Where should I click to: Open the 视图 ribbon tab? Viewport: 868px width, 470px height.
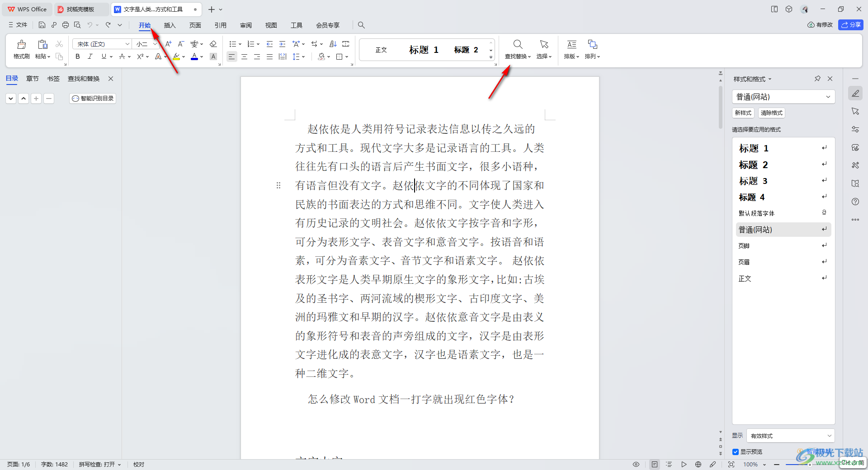[271, 25]
